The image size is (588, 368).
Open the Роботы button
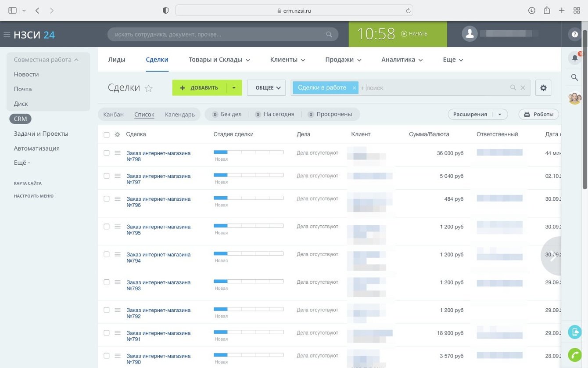539,114
